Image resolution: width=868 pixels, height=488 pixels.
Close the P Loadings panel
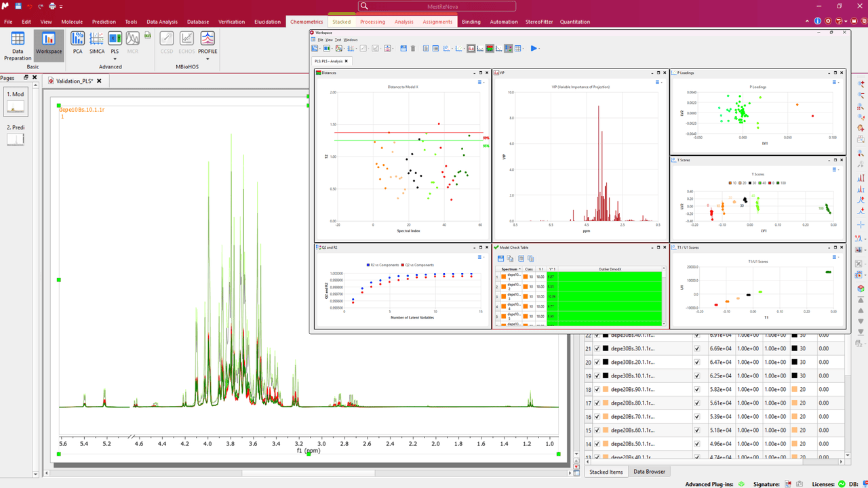click(x=842, y=73)
